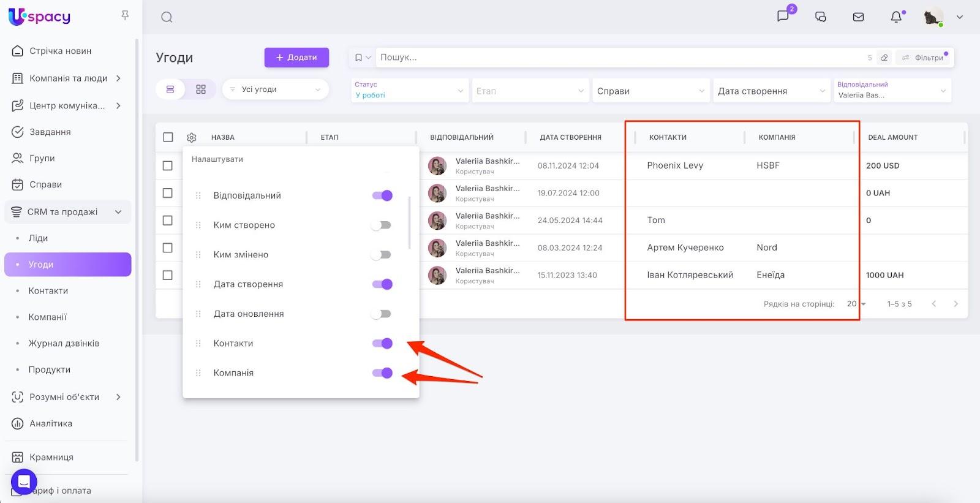Tick the checkbox for the Phoenix Levy row

point(168,165)
